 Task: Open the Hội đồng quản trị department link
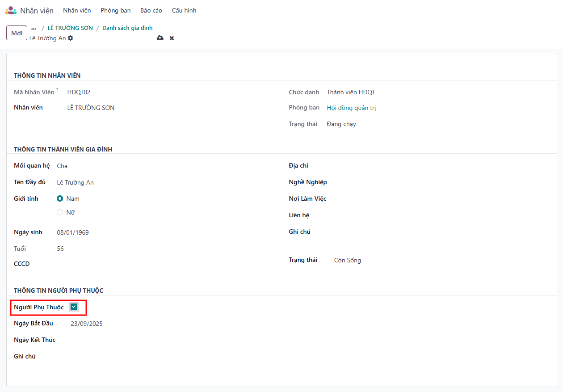point(351,108)
